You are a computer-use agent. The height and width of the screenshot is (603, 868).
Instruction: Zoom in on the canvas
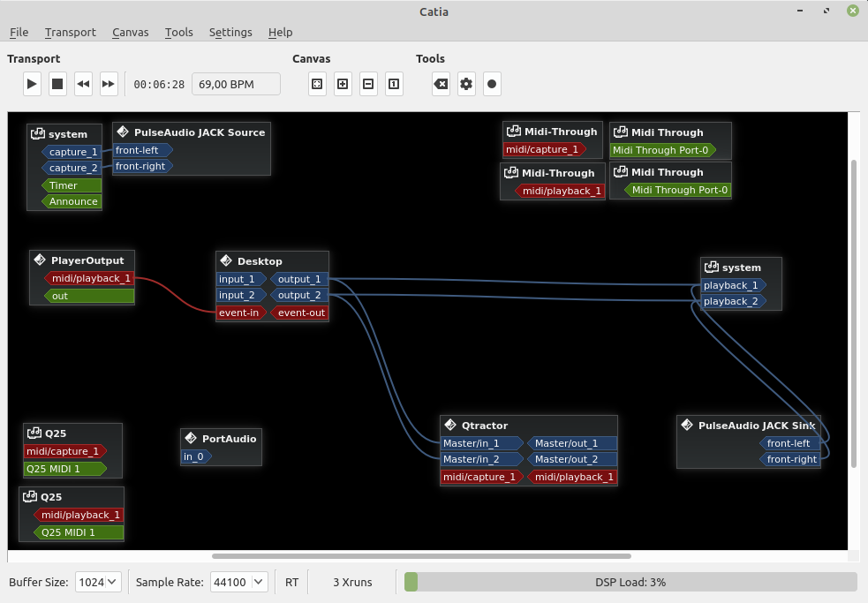[343, 84]
